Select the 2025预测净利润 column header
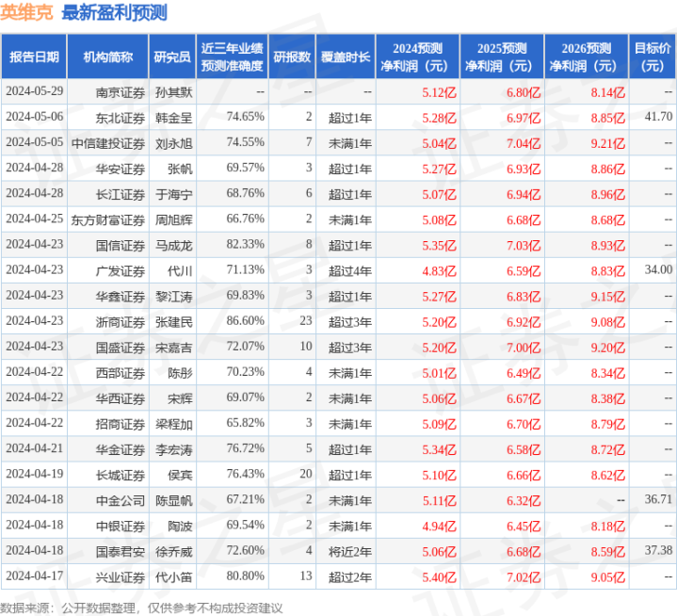 click(502, 57)
